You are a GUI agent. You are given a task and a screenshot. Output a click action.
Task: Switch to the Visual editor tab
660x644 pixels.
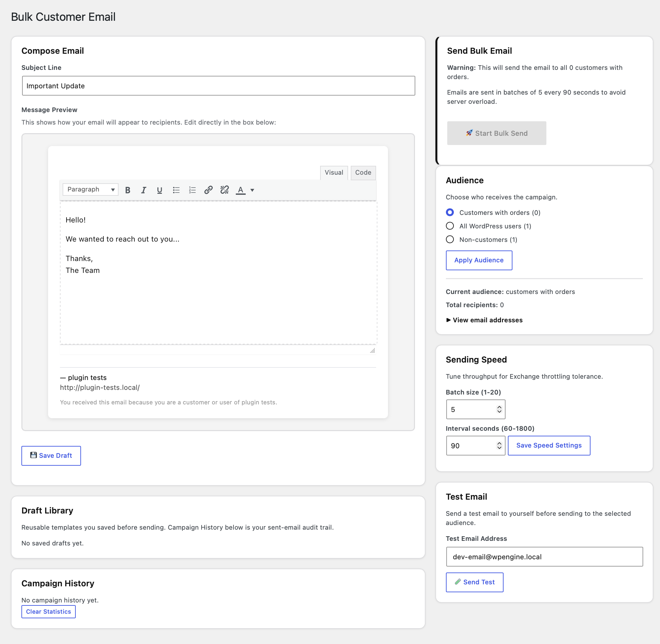pos(334,172)
